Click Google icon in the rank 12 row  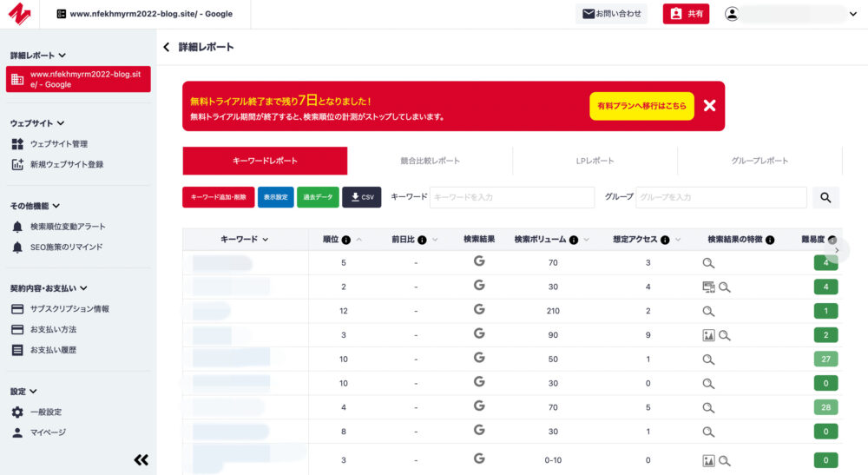[479, 309]
